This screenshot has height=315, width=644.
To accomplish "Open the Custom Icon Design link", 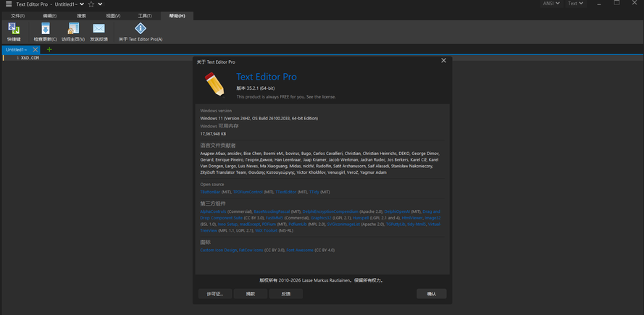I will (219, 250).
